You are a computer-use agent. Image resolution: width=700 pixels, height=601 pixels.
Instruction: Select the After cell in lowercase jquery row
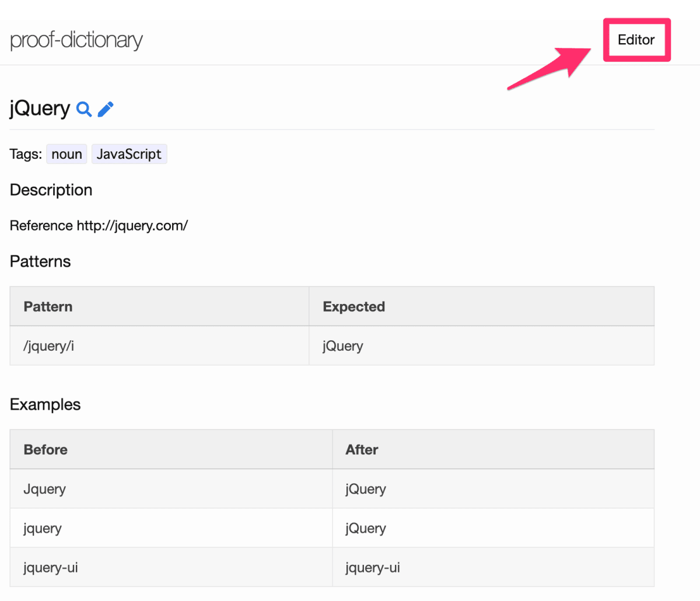[493, 528]
